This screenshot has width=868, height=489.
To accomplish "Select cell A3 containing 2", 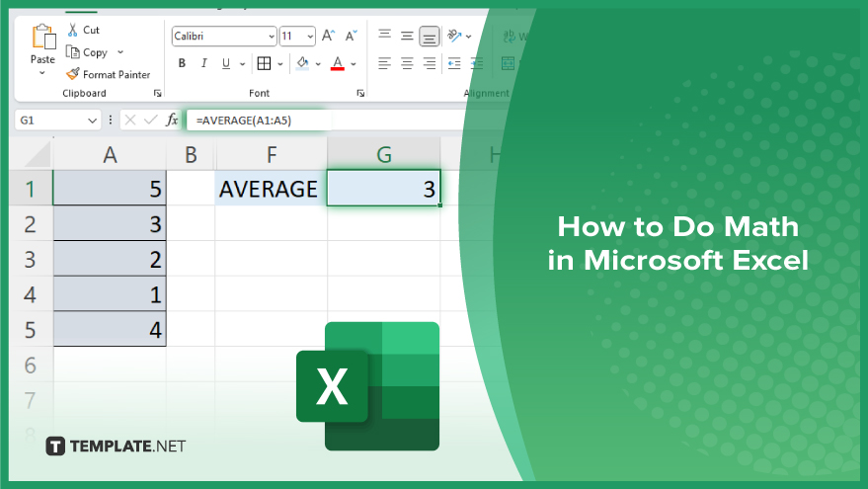I will point(110,259).
